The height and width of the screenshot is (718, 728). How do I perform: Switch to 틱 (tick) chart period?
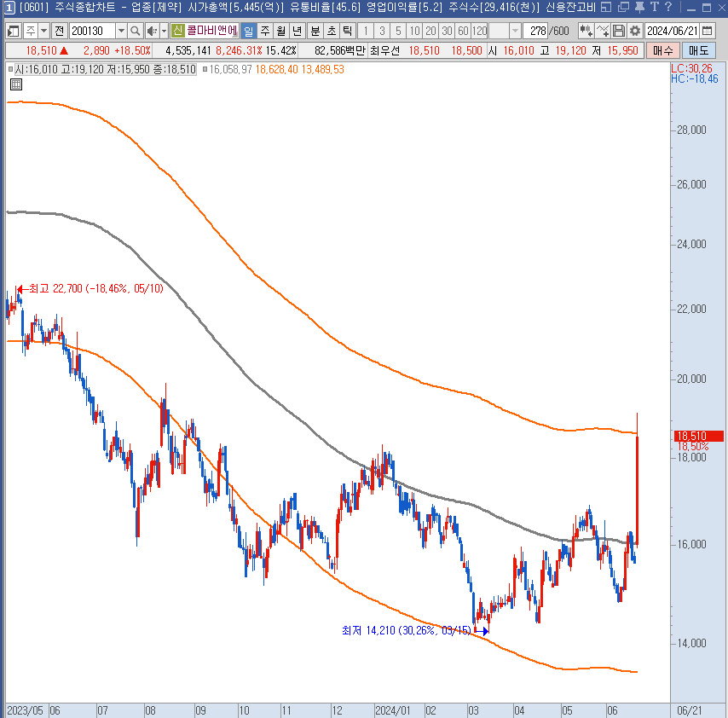point(347,31)
